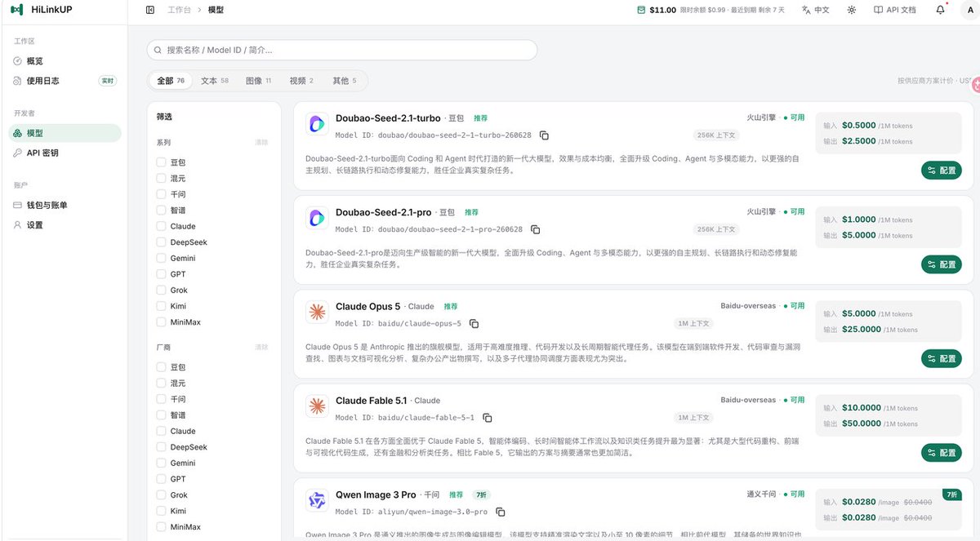Click the wallet balance $11.00 icon
This screenshot has height=541, width=980.
641,10
